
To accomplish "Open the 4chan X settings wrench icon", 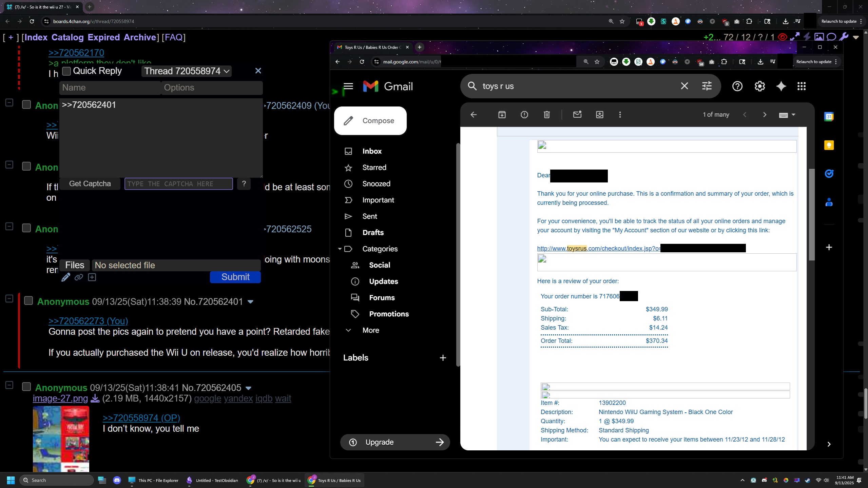I will click(844, 37).
